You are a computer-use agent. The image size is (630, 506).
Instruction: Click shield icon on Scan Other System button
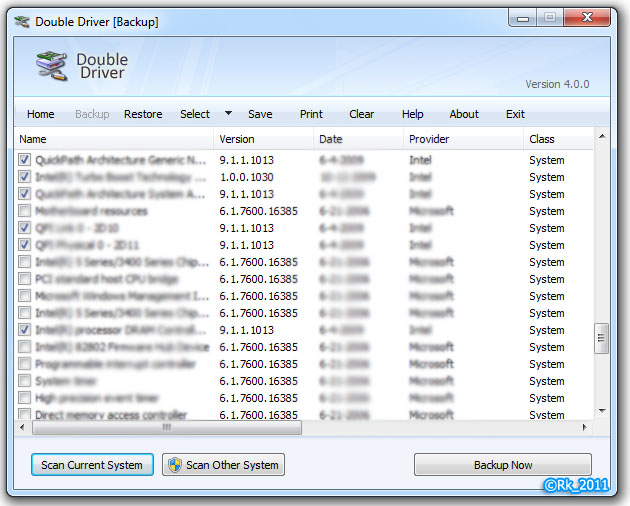click(175, 465)
